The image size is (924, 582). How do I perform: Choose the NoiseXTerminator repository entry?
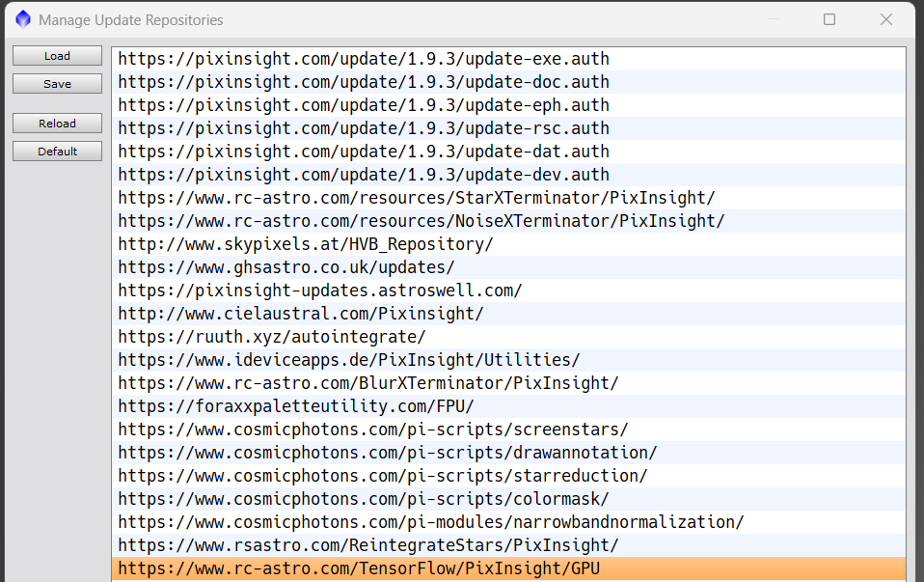coord(421,221)
